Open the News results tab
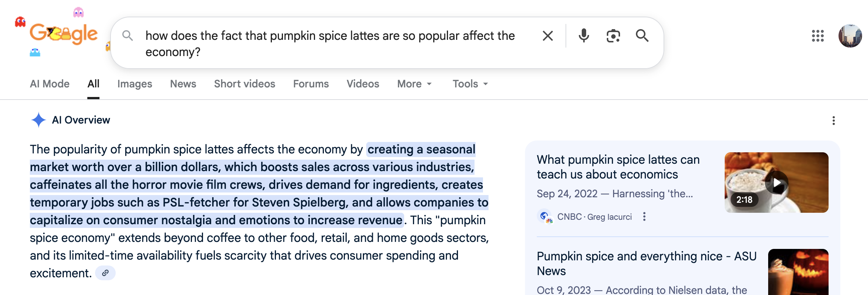This screenshot has height=295, width=868. 183,84
